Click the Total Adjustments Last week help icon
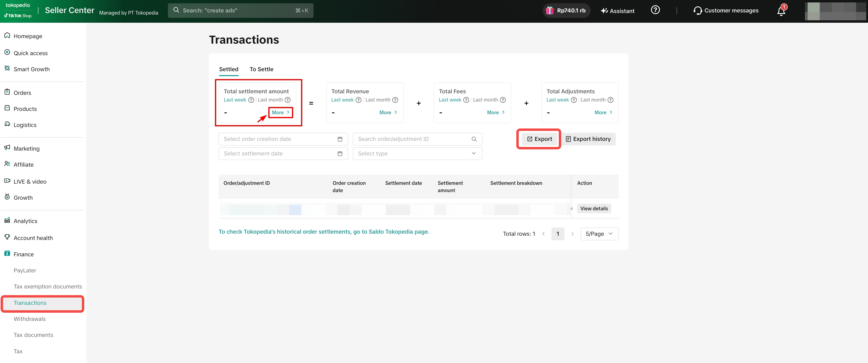The width and height of the screenshot is (868, 363). point(574,100)
